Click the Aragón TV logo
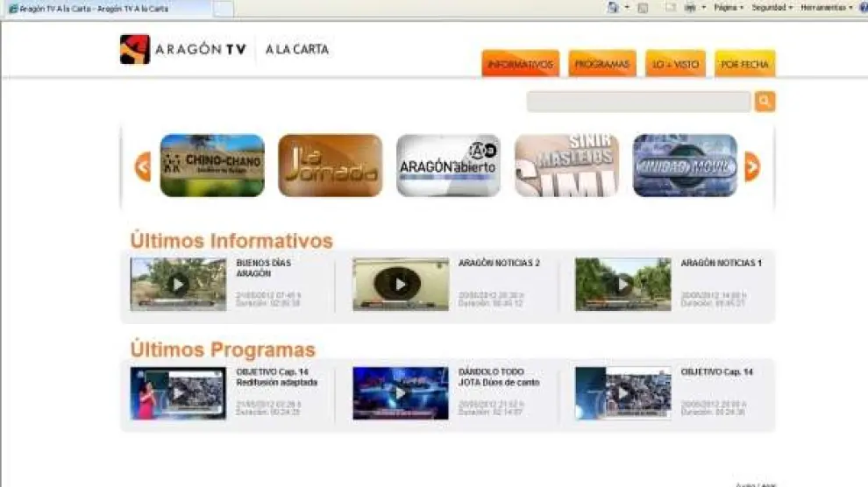Screen dimensions: 868x487 183,50
